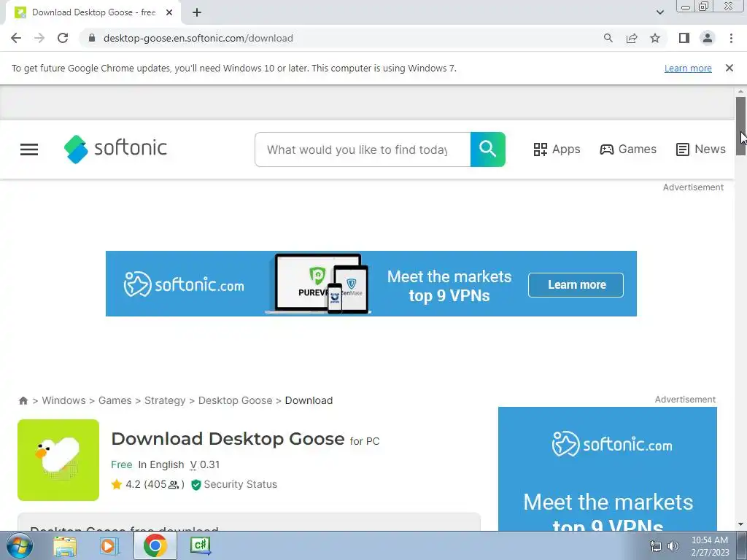Reload the current page
This screenshot has width=747, height=560.
pyautogui.click(x=63, y=38)
